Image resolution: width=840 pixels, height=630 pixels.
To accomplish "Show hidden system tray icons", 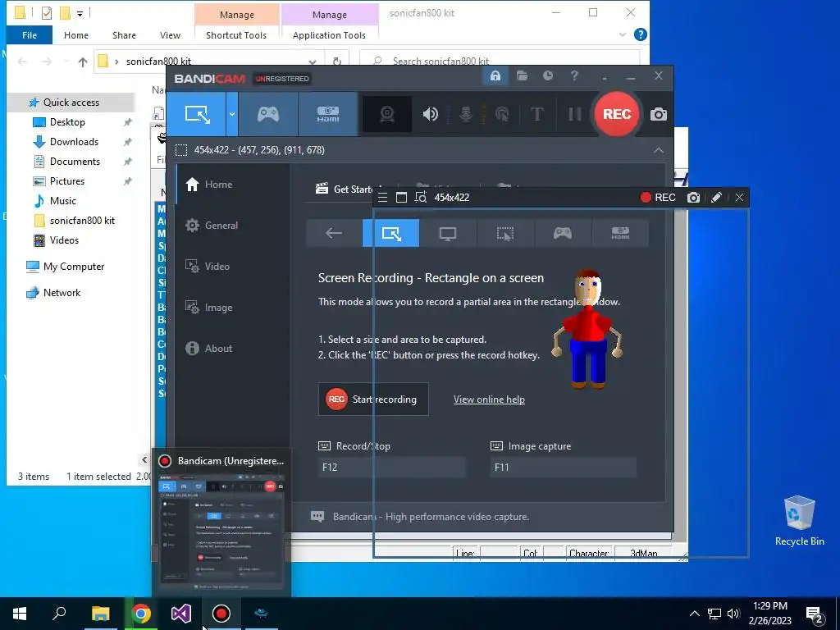I will [694, 614].
